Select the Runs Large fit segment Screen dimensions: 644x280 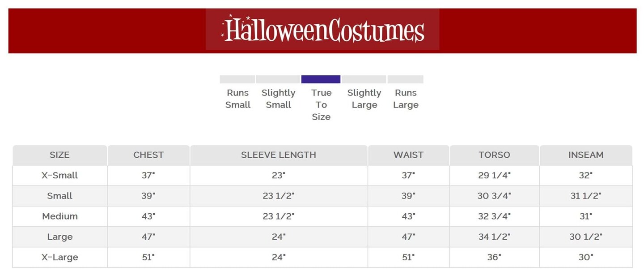tap(405, 80)
